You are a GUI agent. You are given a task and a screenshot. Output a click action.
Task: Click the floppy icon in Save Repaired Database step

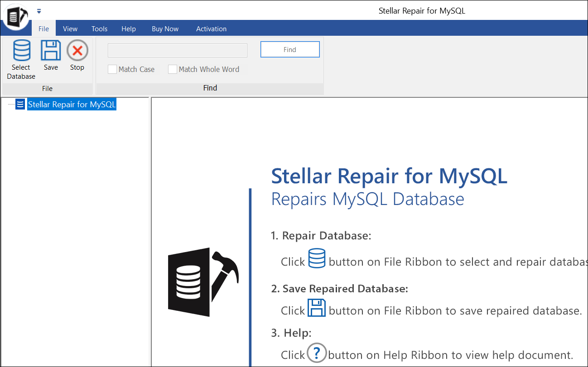click(x=317, y=308)
